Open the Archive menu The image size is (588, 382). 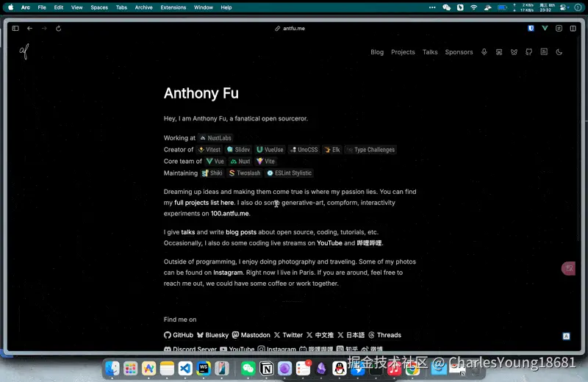point(143,7)
